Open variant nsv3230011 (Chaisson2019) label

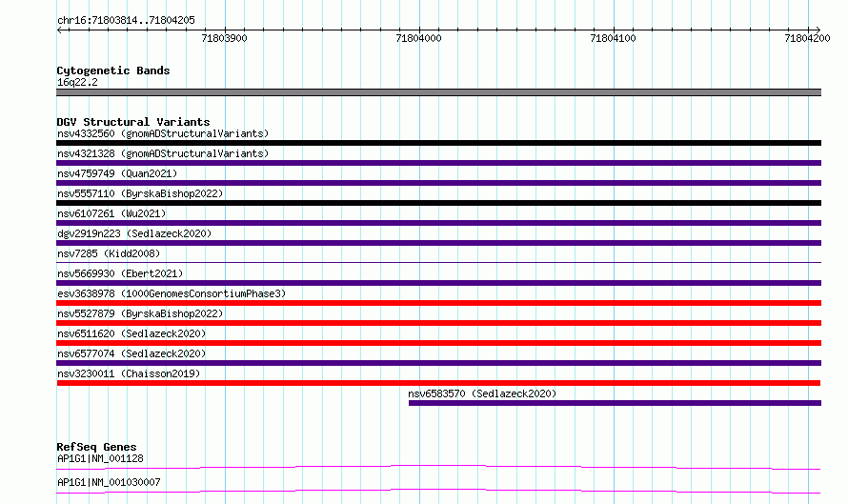coord(129,373)
